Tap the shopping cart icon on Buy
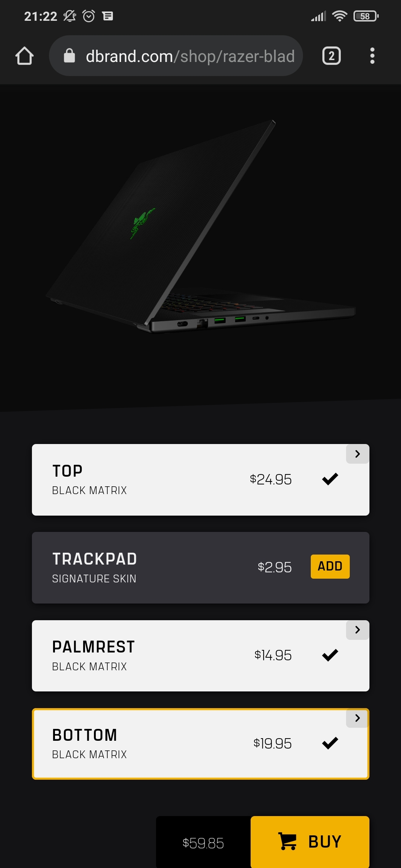 tap(287, 841)
